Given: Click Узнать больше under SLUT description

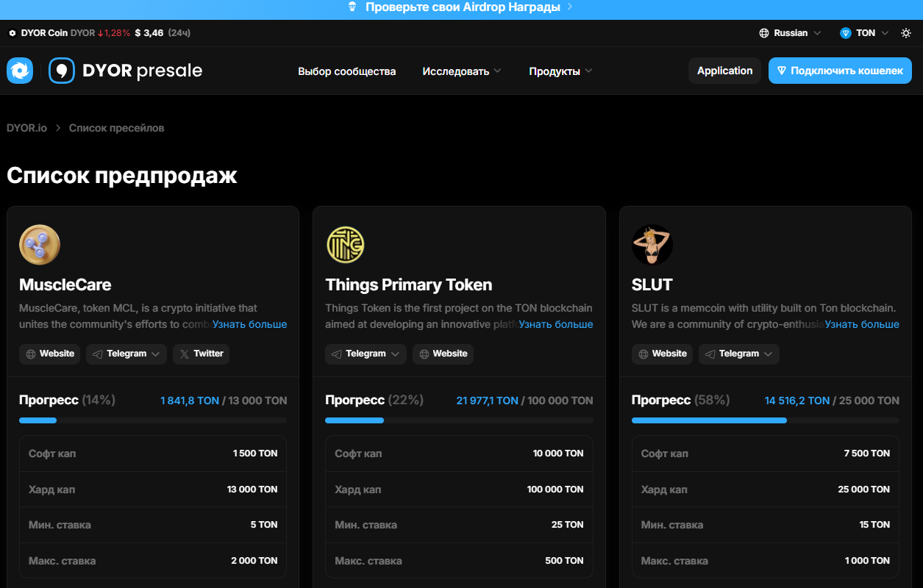Looking at the screenshot, I should [x=861, y=324].
